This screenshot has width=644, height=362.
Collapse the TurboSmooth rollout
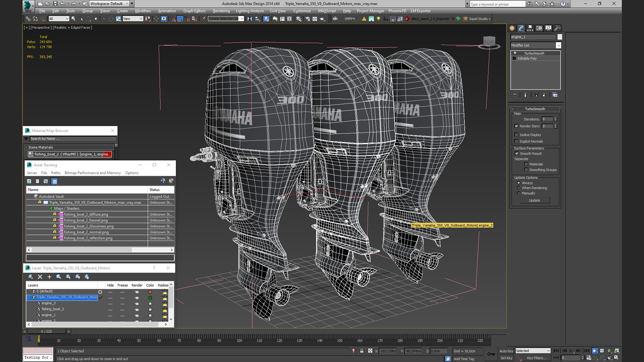(513, 109)
